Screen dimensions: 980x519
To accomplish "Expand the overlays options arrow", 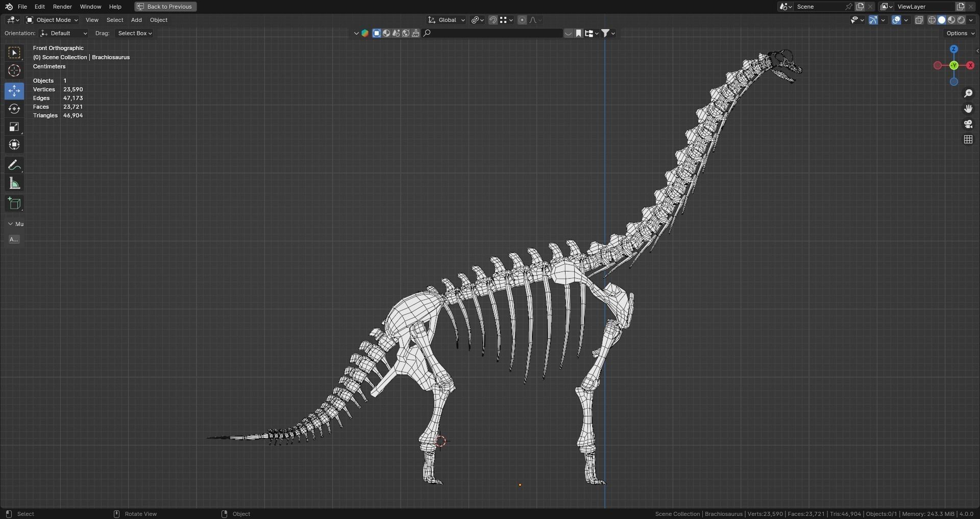I will coord(906,20).
